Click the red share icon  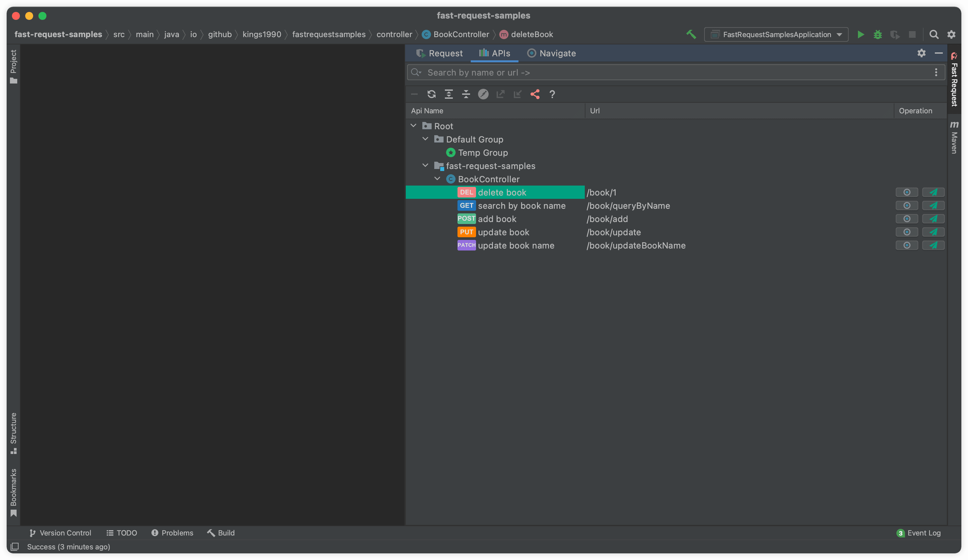pyautogui.click(x=535, y=94)
